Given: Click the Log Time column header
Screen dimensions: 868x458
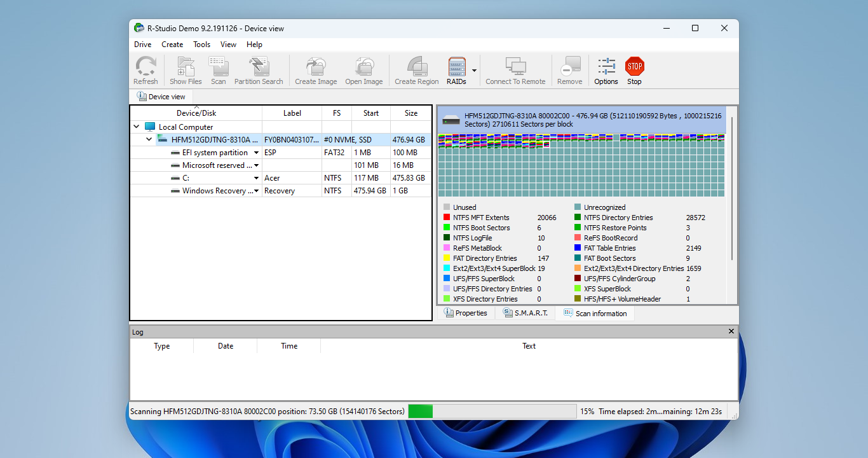Looking at the screenshot, I should point(289,346).
